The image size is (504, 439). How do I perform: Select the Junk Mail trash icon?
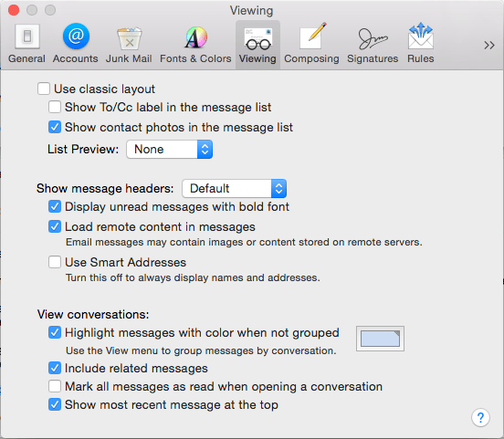tap(130, 38)
